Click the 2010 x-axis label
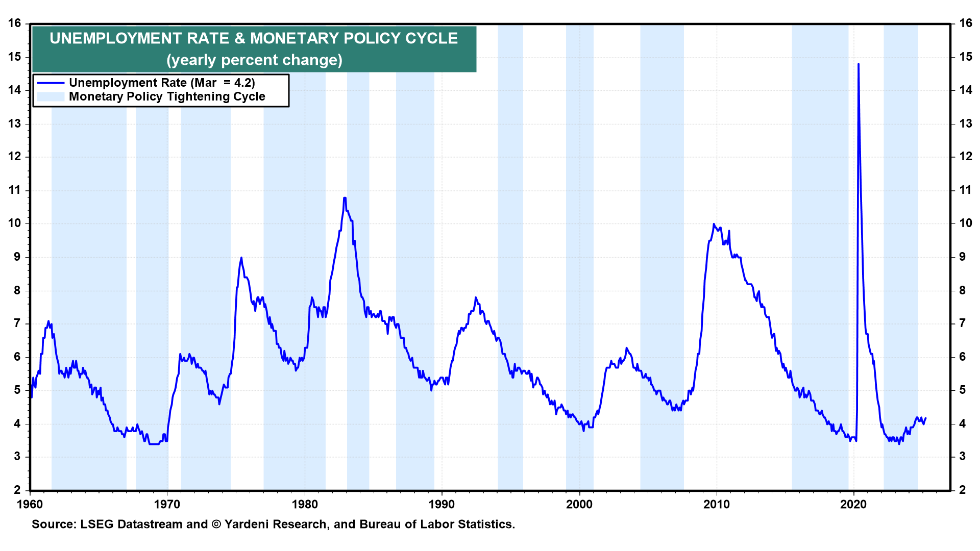980x551 pixels. pos(716,505)
